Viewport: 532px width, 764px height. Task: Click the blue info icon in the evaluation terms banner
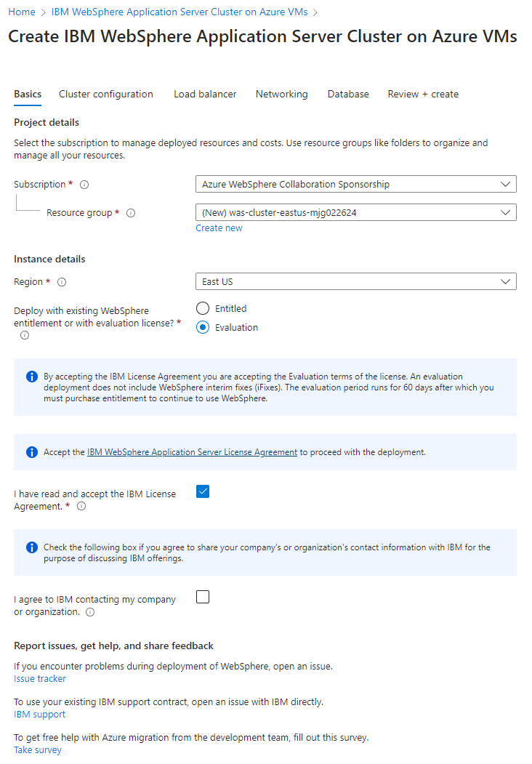pos(31,377)
